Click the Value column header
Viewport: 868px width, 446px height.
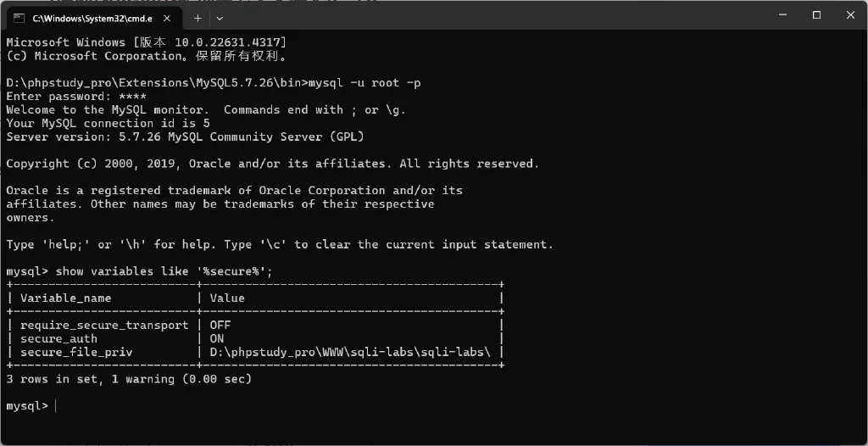coord(227,298)
